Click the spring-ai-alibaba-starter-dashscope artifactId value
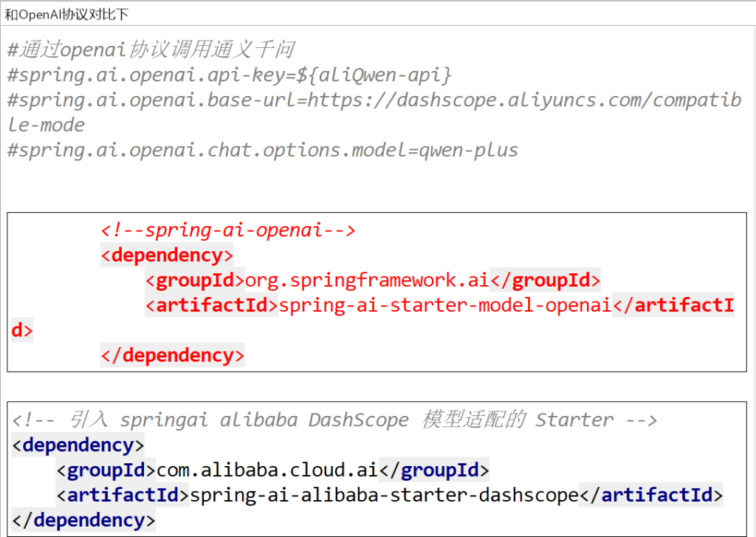The image size is (756, 537). 384,495
